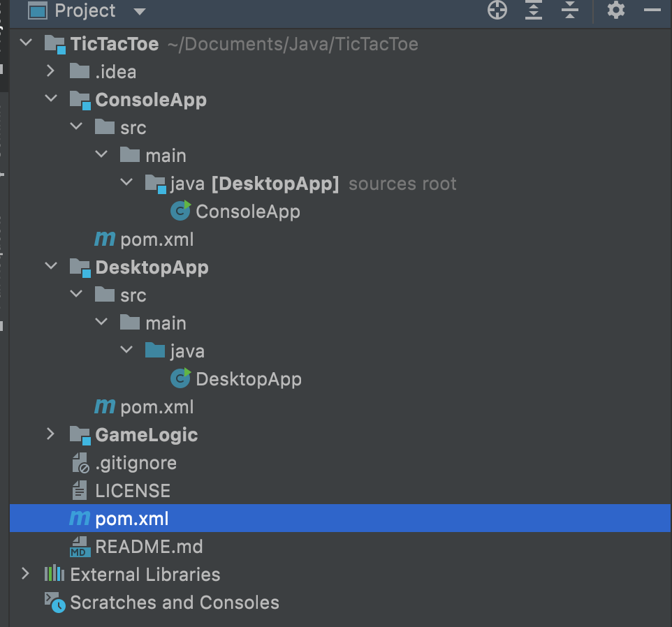Click the Maven icon of the selected root pom.xml
Image resolution: width=672 pixels, height=627 pixels.
[x=80, y=518]
